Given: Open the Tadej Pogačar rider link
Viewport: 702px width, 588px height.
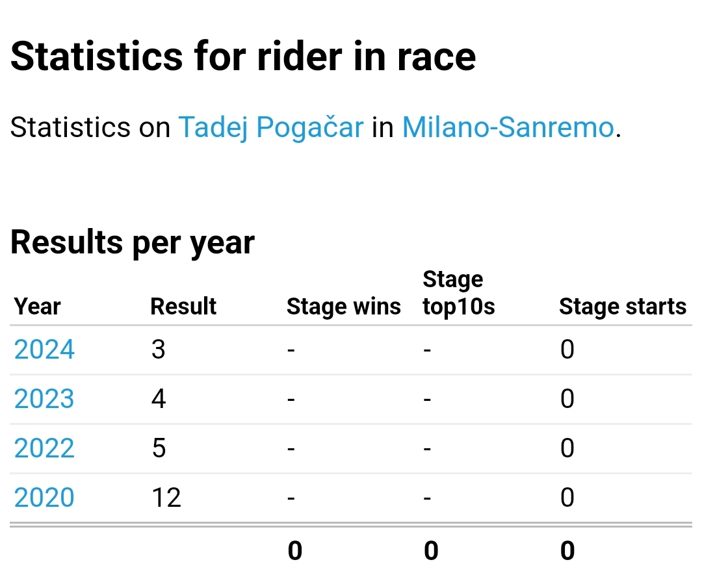Looking at the screenshot, I should [x=270, y=127].
